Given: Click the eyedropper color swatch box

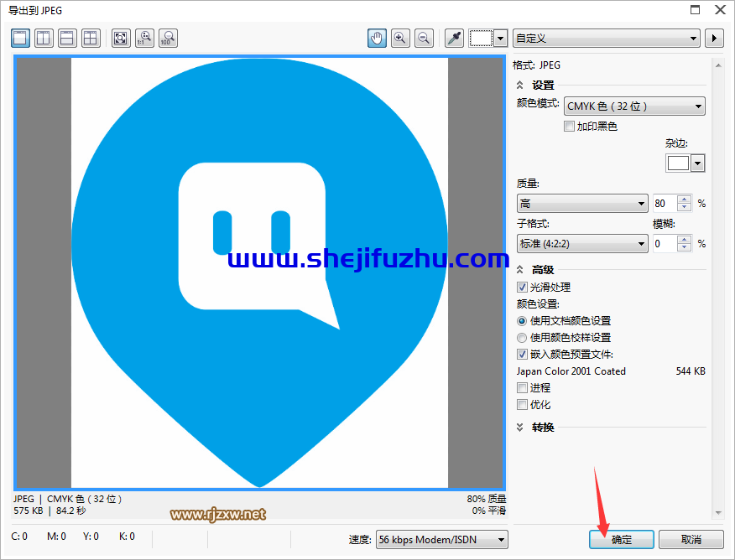Looking at the screenshot, I should pyautogui.click(x=481, y=38).
